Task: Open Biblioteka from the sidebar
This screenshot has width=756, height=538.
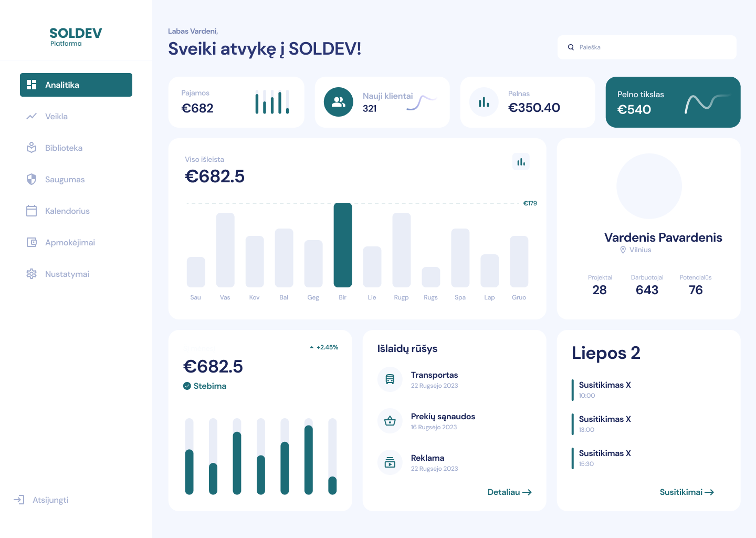Action: 64,148
